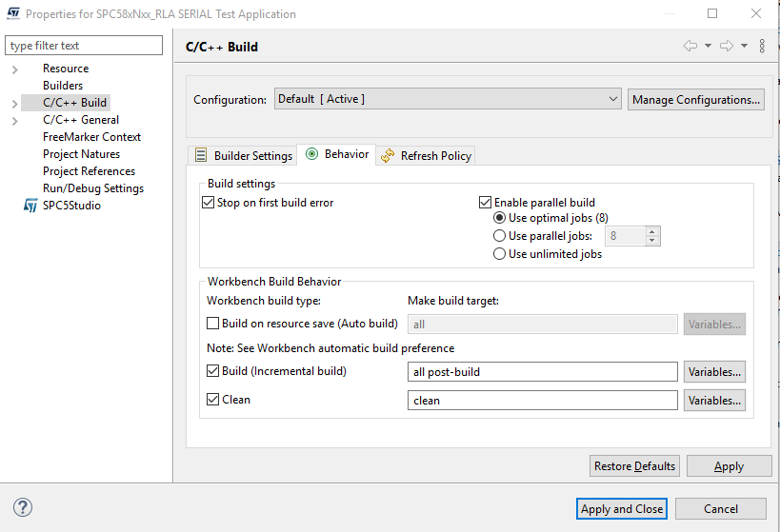Screen dimensions: 780x532
Task: Click Apply and Close button
Action: click(621, 508)
